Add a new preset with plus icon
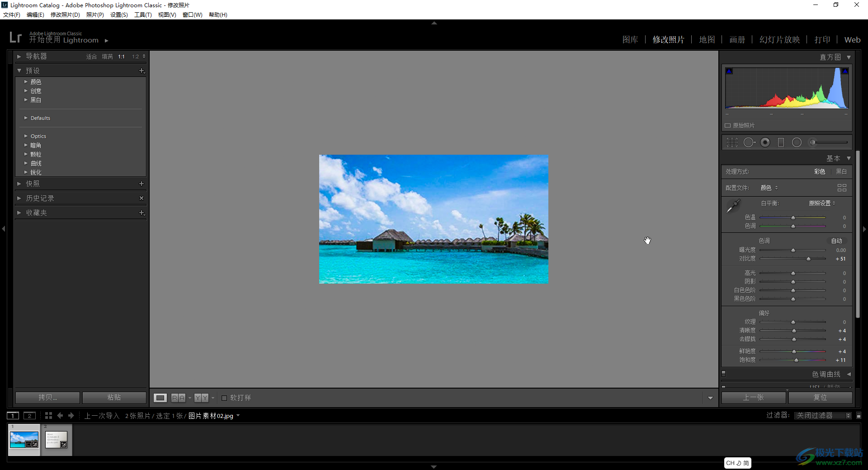The width and height of the screenshot is (868, 470). pos(142,71)
